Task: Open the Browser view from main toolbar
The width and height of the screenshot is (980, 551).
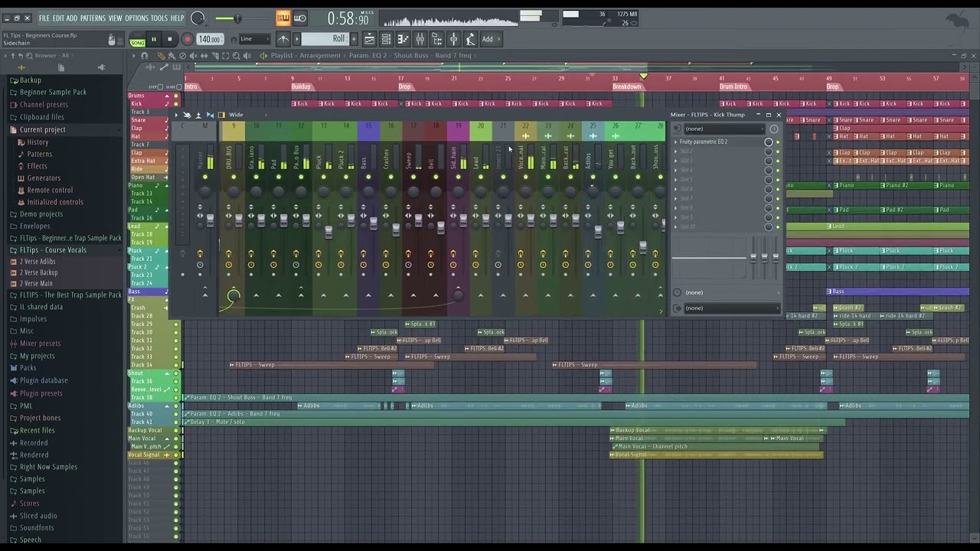Action: coord(437,39)
